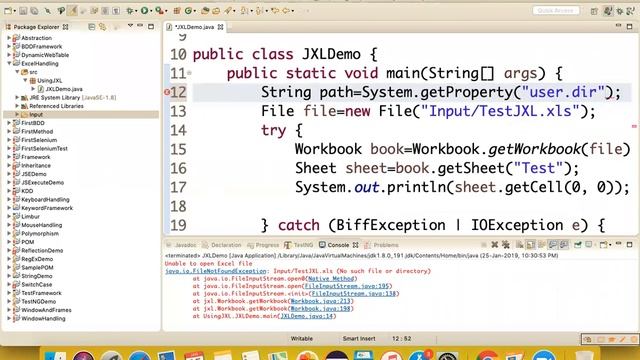Open Native Method stack trace link

pos(331,279)
